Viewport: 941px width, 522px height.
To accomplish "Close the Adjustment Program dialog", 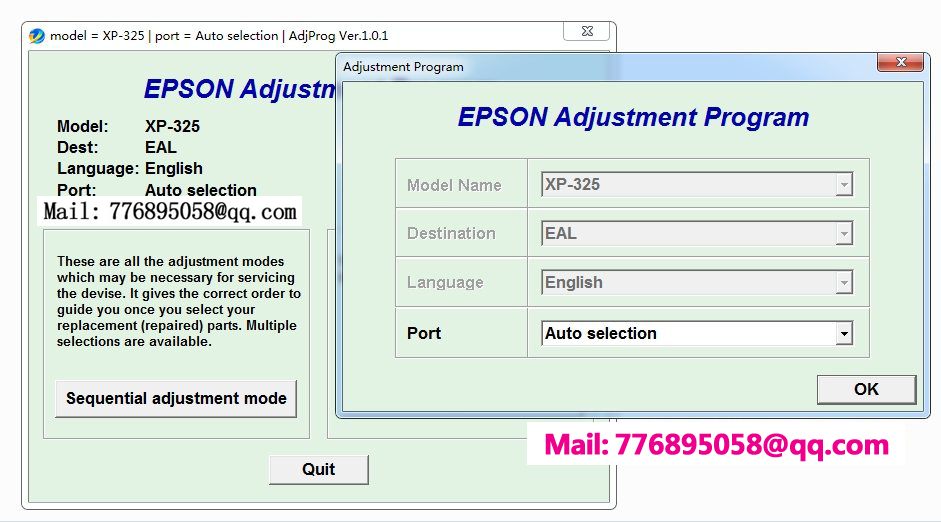I will (x=900, y=62).
